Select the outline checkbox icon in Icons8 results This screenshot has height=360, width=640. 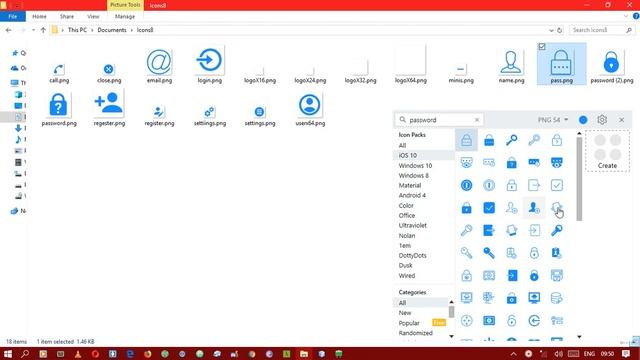pos(557,185)
